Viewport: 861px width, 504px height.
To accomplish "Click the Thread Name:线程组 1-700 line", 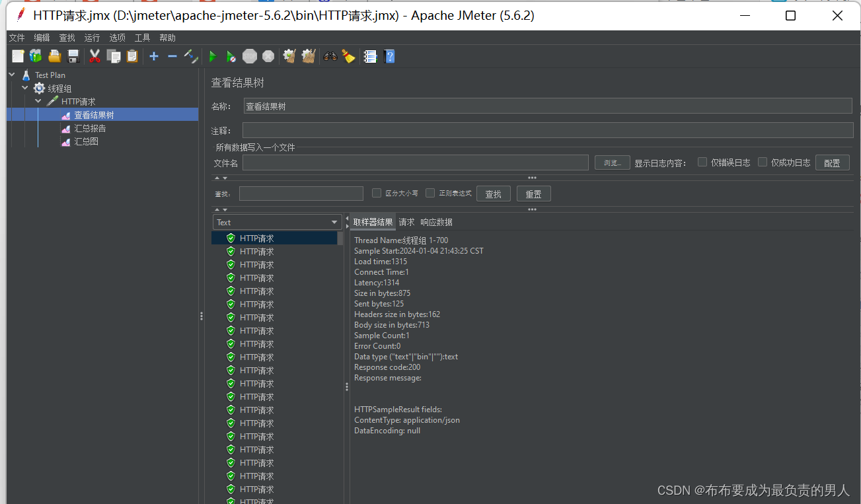I will click(401, 240).
